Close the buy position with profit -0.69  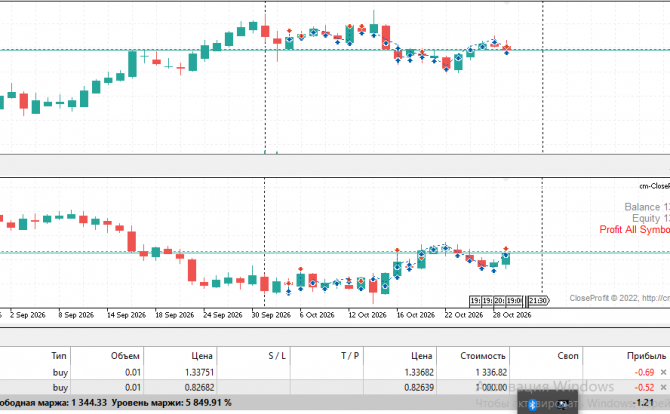pyautogui.click(x=663, y=373)
